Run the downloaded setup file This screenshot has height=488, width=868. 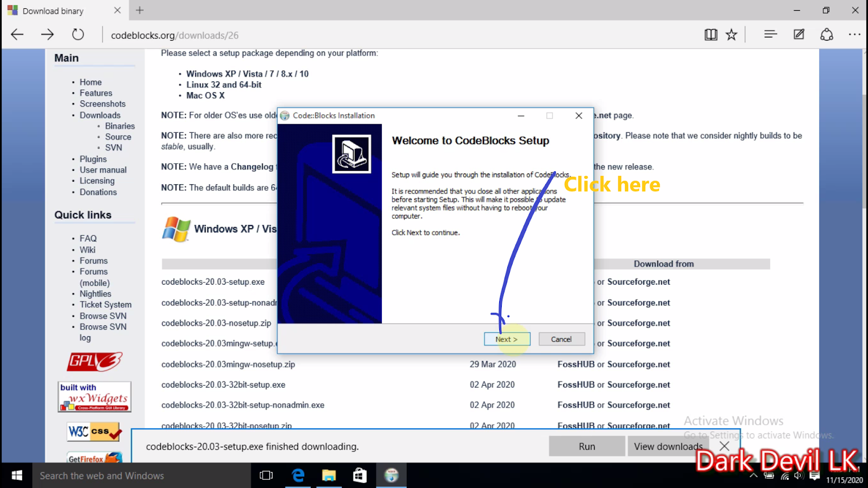tap(587, 446)
